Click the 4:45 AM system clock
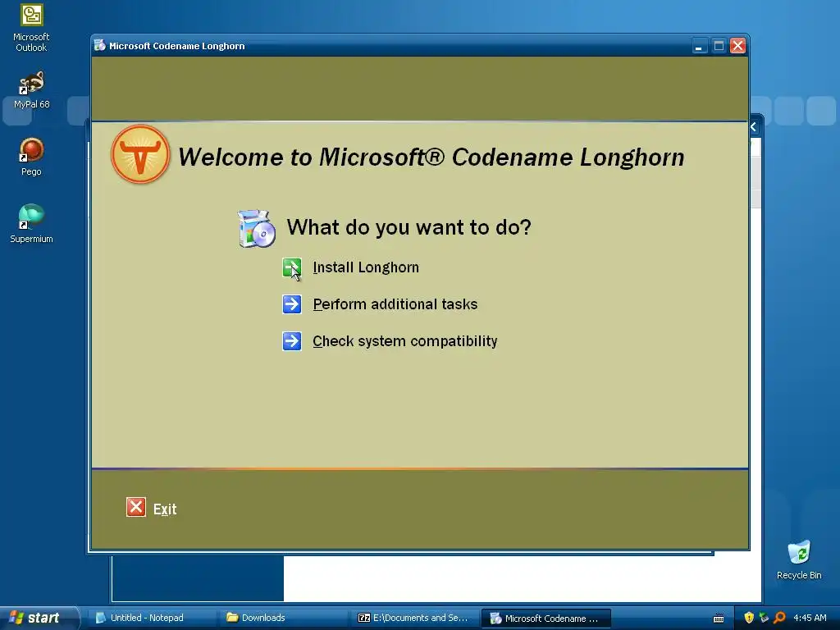This screenshot has height=630, width=840. click(810, 618)
